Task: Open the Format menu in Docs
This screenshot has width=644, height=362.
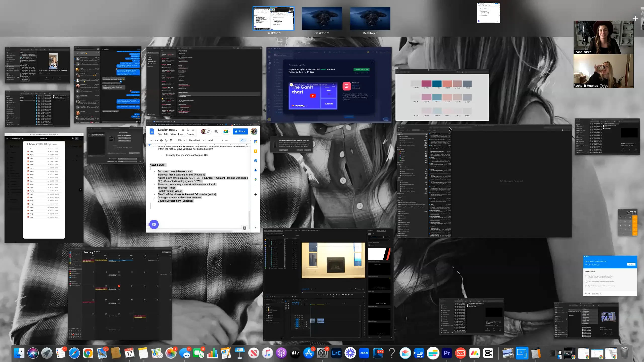Action: coord(190,134)
